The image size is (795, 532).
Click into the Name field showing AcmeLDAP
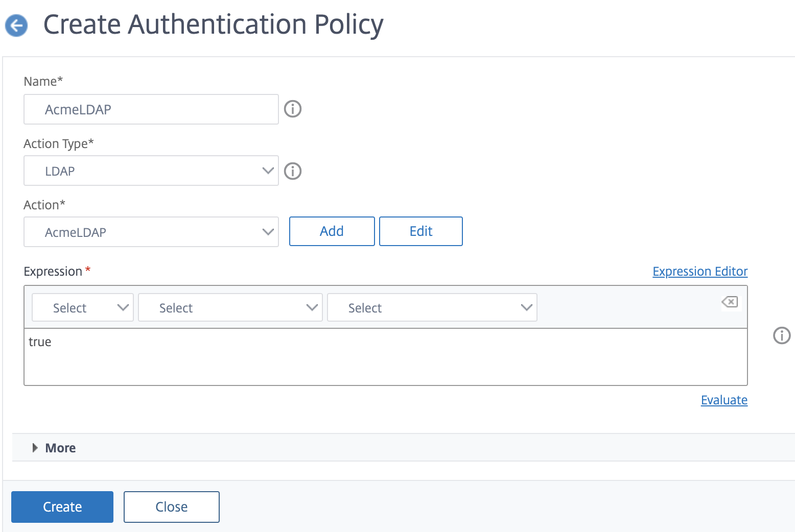tap(151, 109)
